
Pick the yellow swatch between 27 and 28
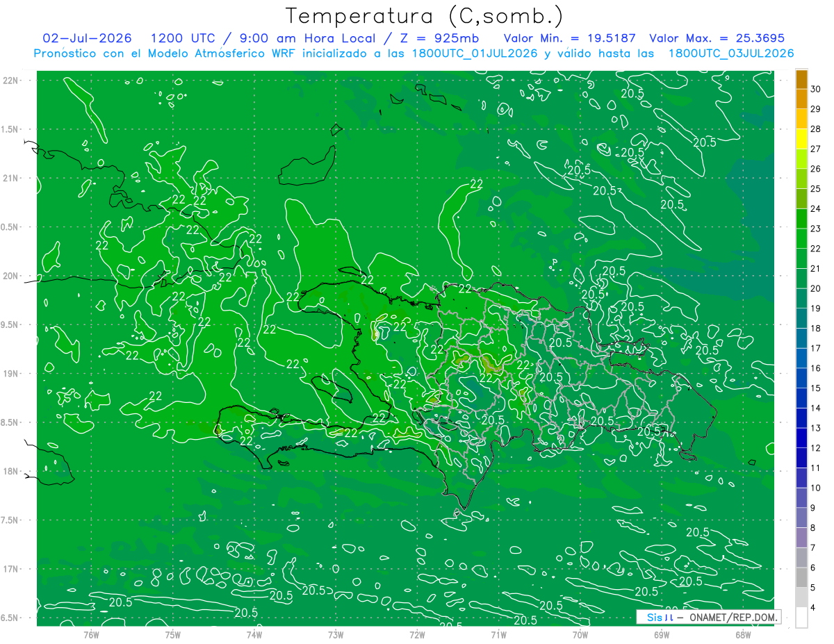[801, 139]
